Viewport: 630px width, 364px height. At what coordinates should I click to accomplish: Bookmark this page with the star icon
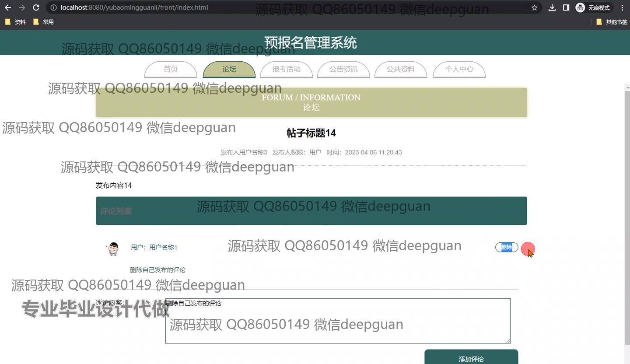(x=534, y=7)
